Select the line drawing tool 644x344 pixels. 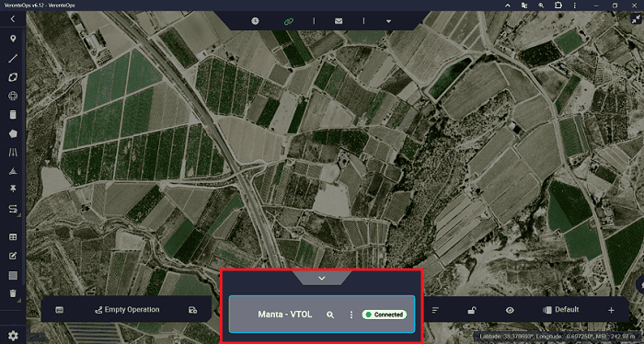(13, 58)
